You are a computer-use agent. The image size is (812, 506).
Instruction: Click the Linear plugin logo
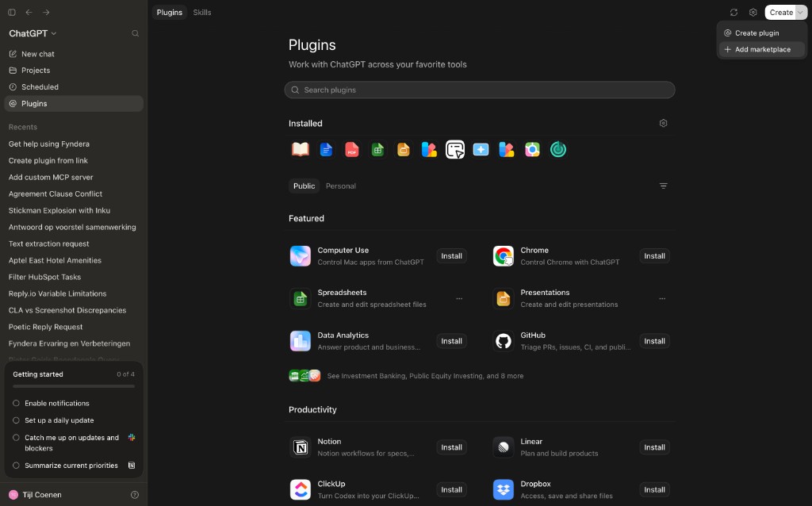point(504,447)
